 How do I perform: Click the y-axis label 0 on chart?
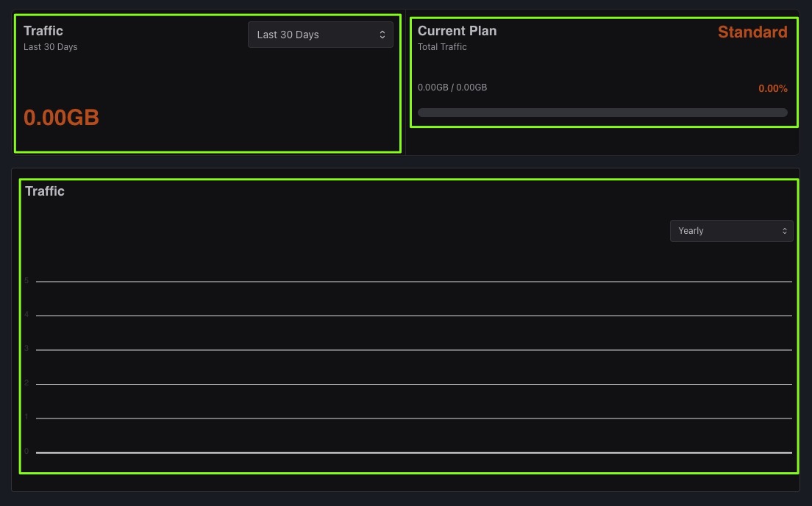[26, 452]
